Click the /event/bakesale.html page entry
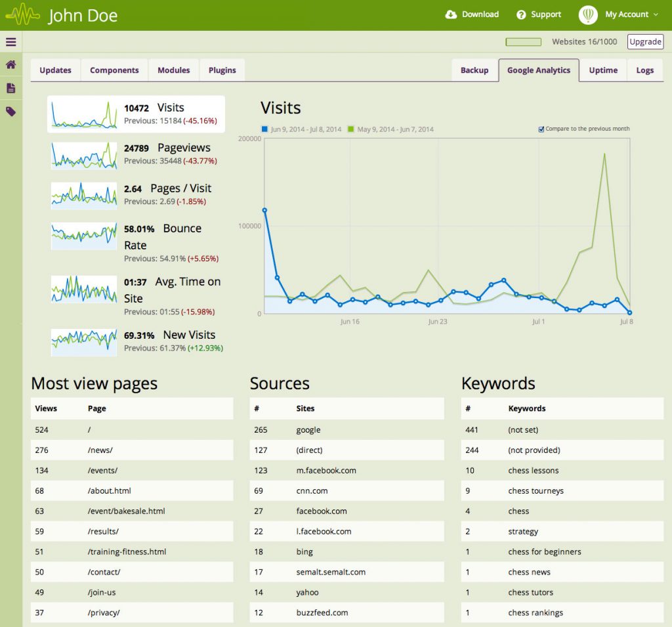Image resolution: width=672 pixels, height=627 pixels. click(127, 511)
